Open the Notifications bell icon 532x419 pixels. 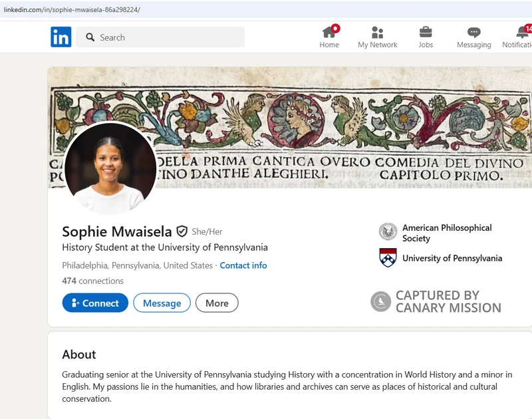[522, 32]
